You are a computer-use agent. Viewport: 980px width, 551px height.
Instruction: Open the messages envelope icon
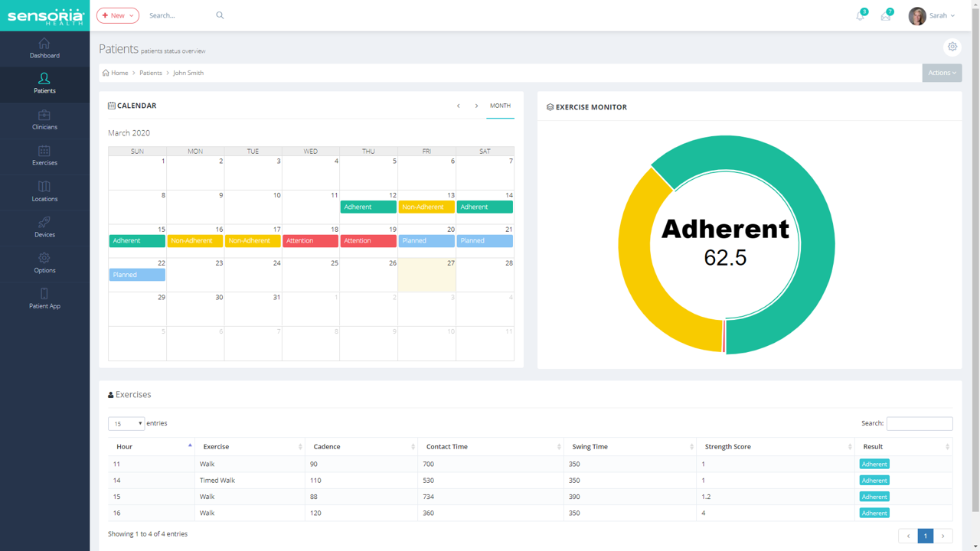886,16
